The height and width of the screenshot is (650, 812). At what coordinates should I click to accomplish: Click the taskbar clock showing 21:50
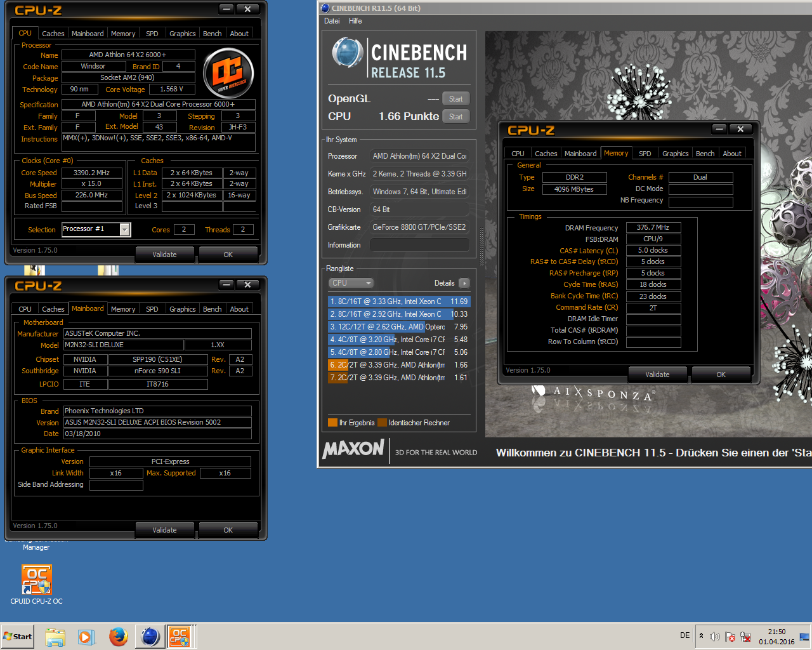pos(776,637)
